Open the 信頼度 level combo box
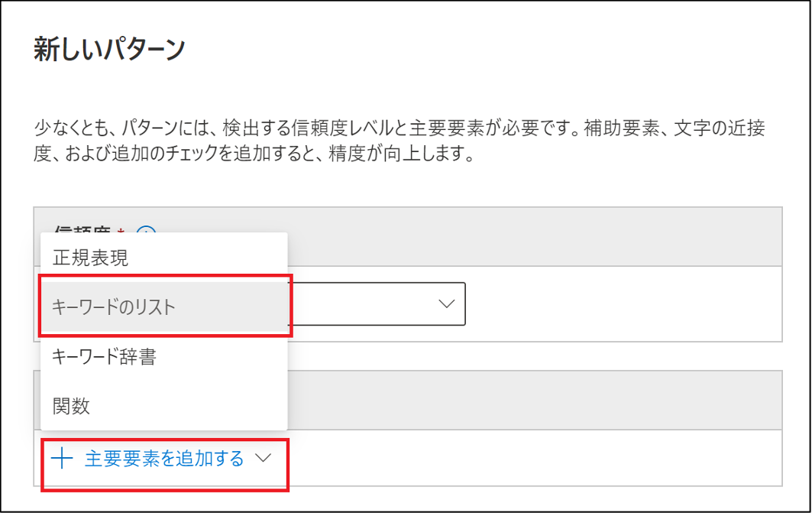This screenshot has height=513, width=812. pyautogui.click(x=377, y=304)
